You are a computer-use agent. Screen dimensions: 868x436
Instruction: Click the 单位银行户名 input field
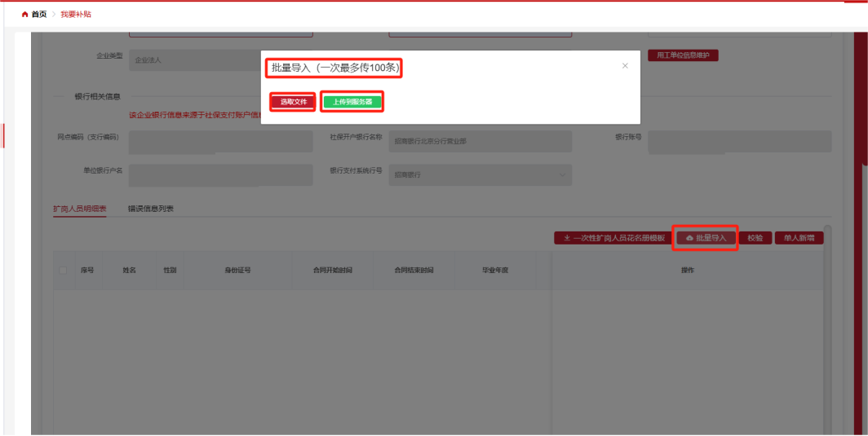(x=220, y=174)
